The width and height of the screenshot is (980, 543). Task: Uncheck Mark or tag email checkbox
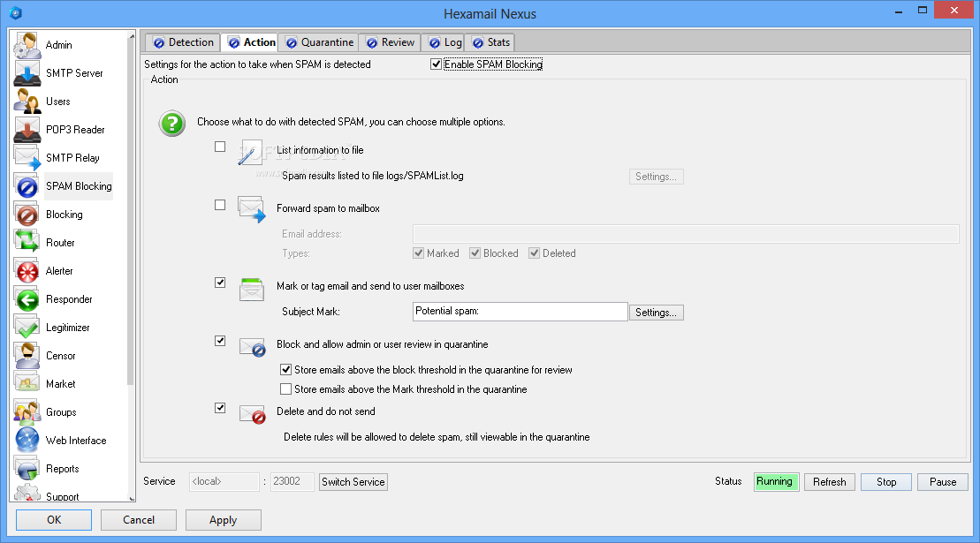pyautogui.click(x=220, y=283)
